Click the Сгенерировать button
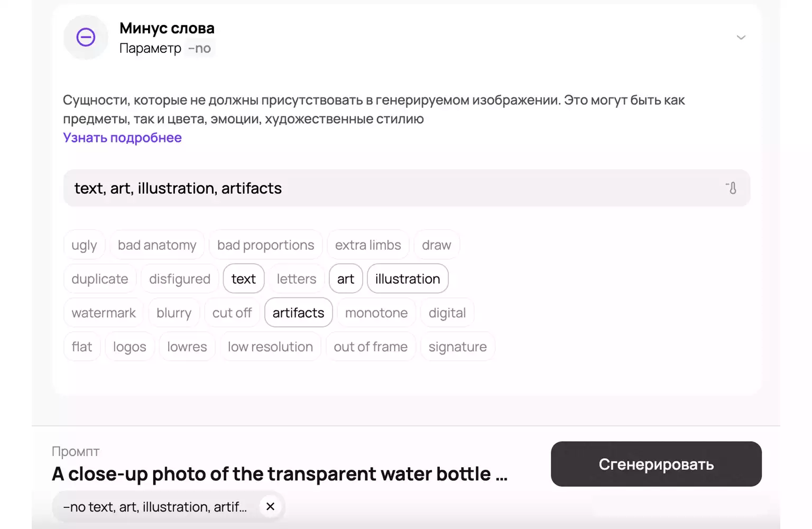Viewport: 812px width, 529px height. [656, 464]
